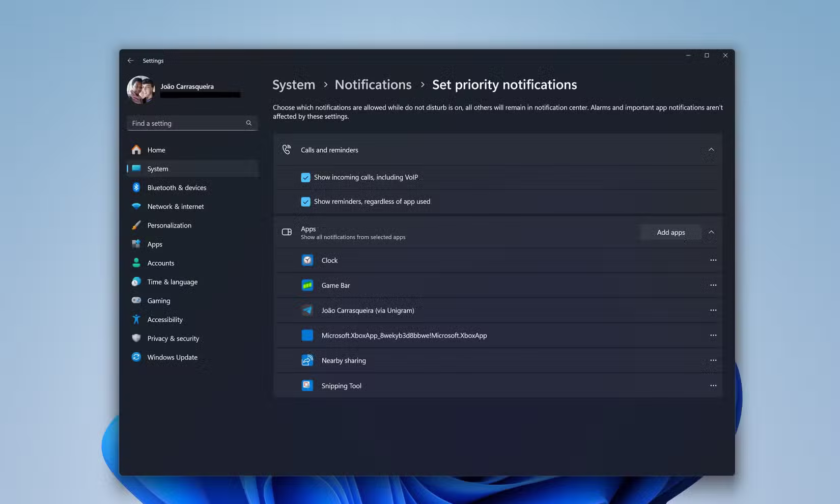Viewport: 840px width, 504px height.
Task: Go to Privacy & security page
Action: 173,339
